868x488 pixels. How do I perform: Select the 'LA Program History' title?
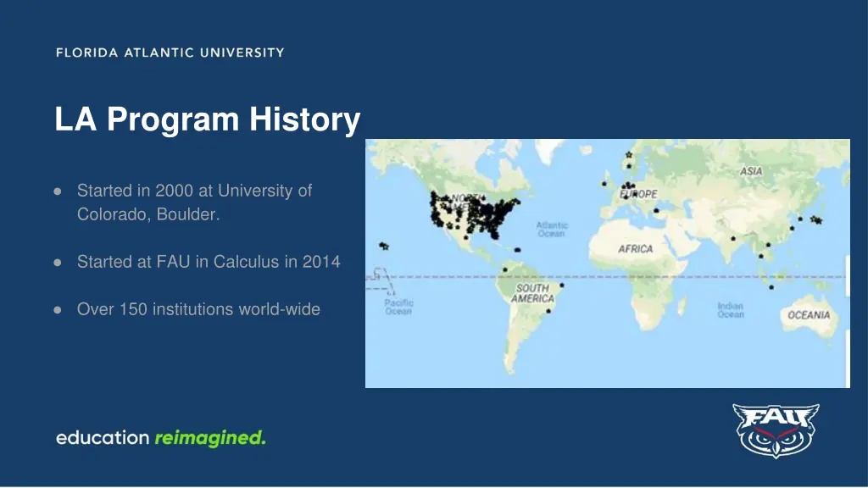208,119
